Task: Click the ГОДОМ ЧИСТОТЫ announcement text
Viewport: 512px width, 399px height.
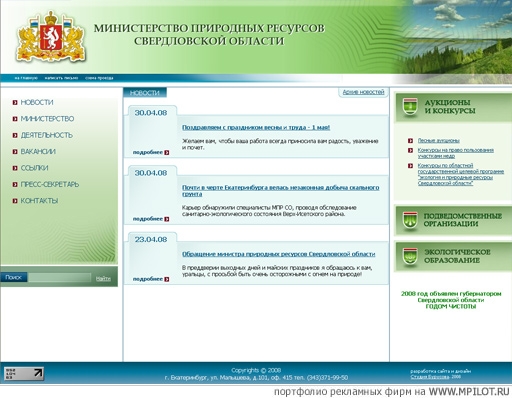Action: tap(451, 307)
